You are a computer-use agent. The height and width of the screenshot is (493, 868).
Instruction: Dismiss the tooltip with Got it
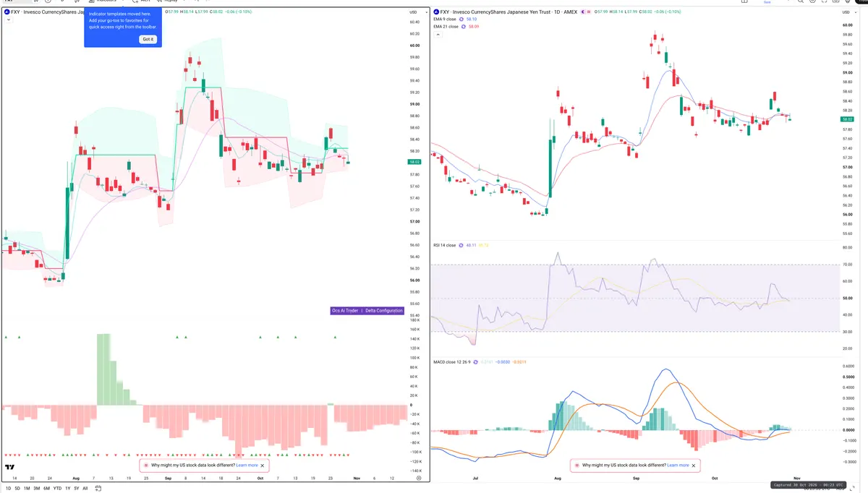(x=148, y=39)
